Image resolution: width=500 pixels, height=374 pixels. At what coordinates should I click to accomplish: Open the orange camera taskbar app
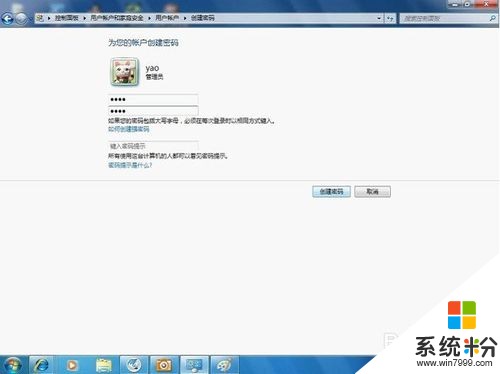click(164, 365)
